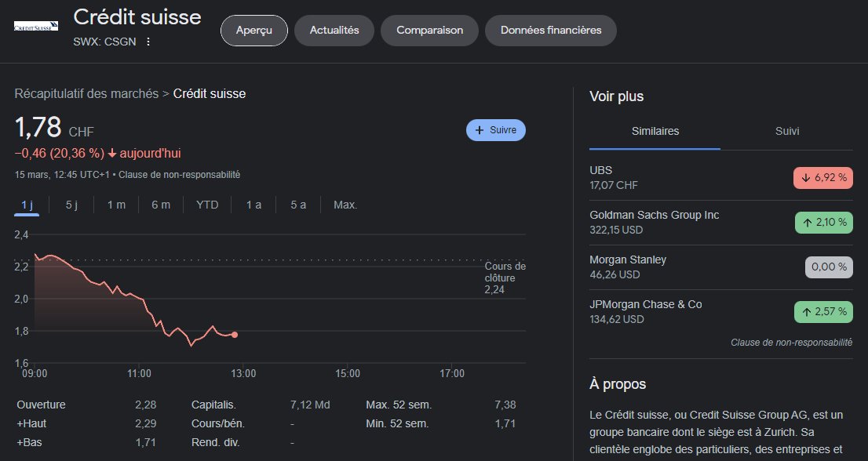Image resolution: width=868 pixels, height=461 pixels.
Task: Select the 1 m chart range
Action: click(116, 205)
